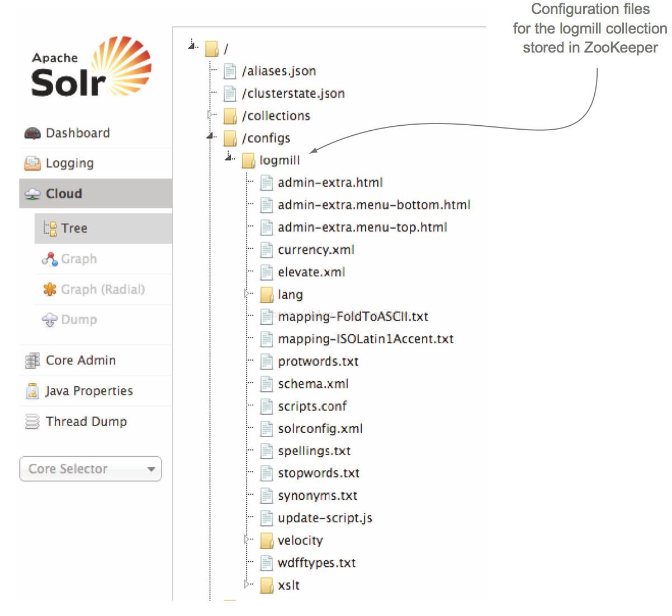Click the logmill folder icon
The height and width of the screenshot is (616, 672).
coord(248,160)
